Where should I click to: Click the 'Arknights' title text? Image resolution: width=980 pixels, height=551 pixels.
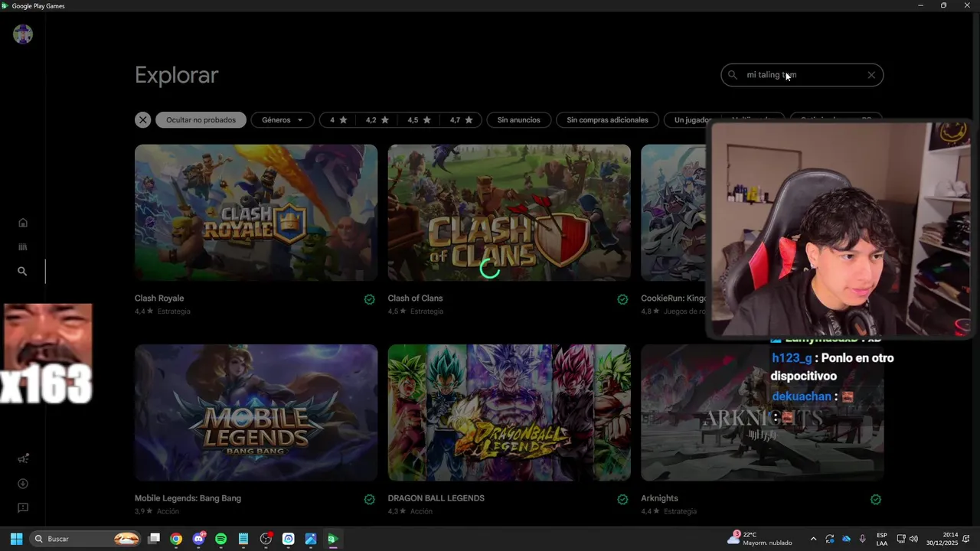659,498
